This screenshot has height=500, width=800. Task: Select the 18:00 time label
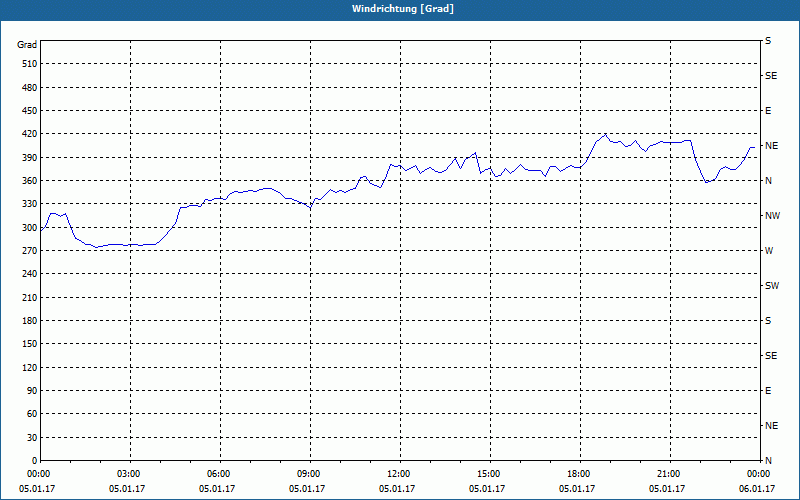[x=578, y=474]
